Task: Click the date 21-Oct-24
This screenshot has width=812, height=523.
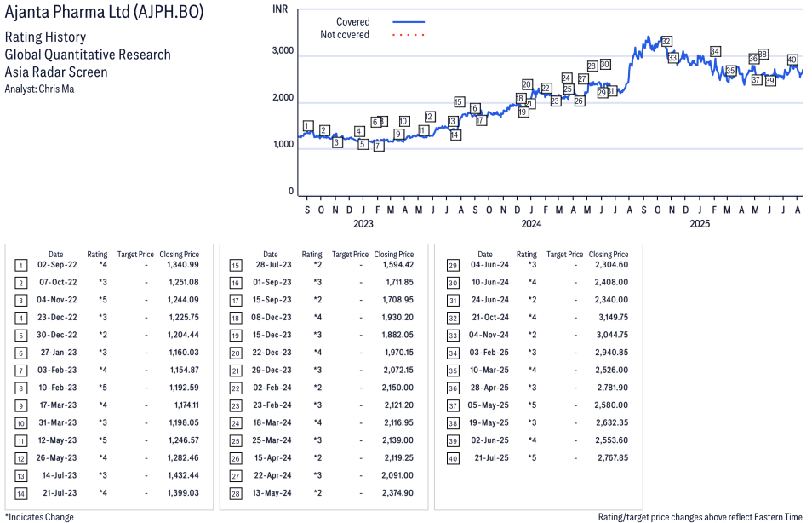Action: [490, 317]
